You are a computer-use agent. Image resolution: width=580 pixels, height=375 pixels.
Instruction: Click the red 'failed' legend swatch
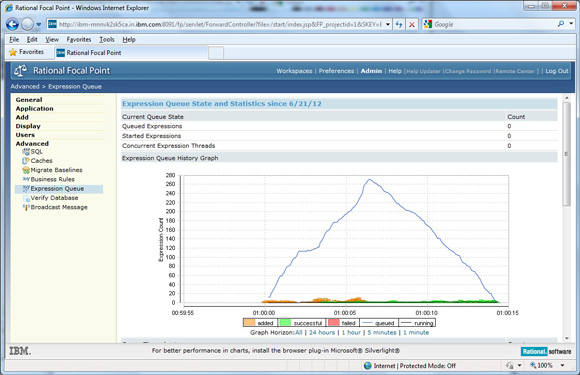click(334, 322)
